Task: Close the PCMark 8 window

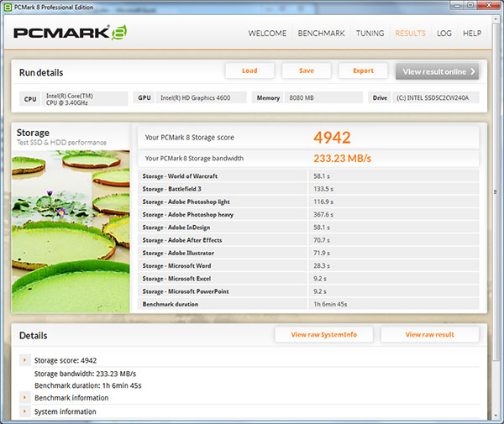Action: (488, 5)
